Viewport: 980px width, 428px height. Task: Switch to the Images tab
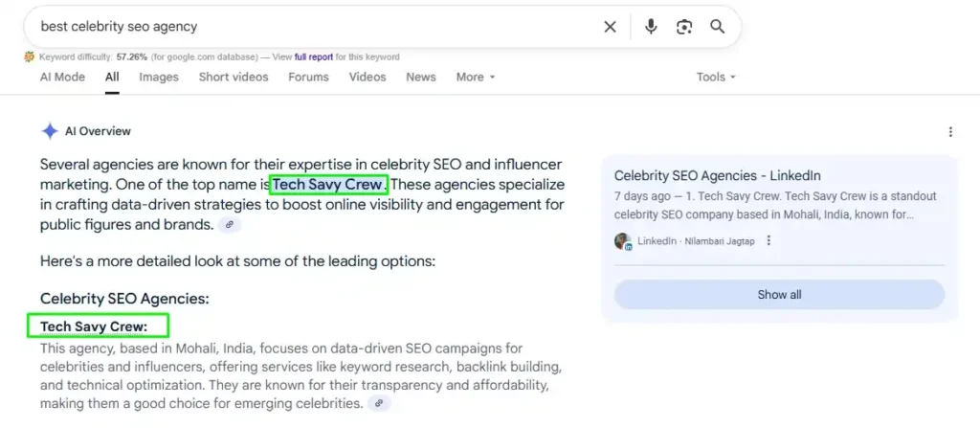(x=159, y=77)
